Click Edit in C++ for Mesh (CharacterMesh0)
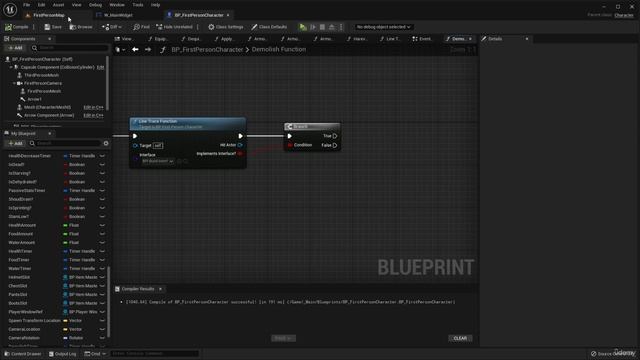 coord(93,107)
